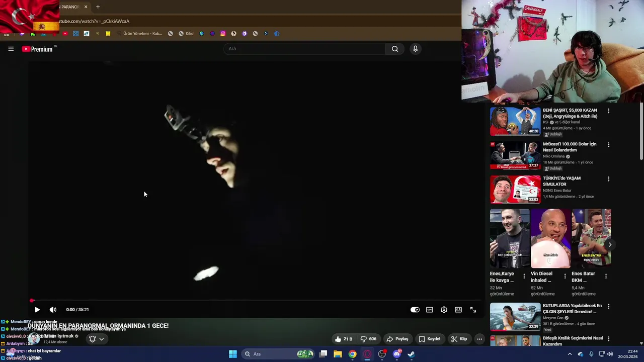Image resolution: width=644 pixels, height=362 pixels.
Task: Open Windows Start menu
Action: pos(233,354)
